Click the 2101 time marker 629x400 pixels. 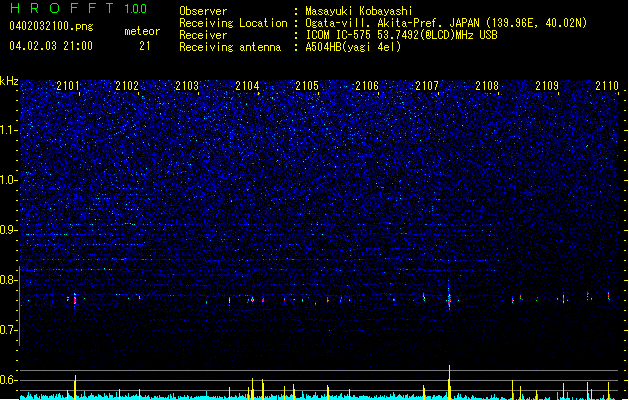point(68,85)
